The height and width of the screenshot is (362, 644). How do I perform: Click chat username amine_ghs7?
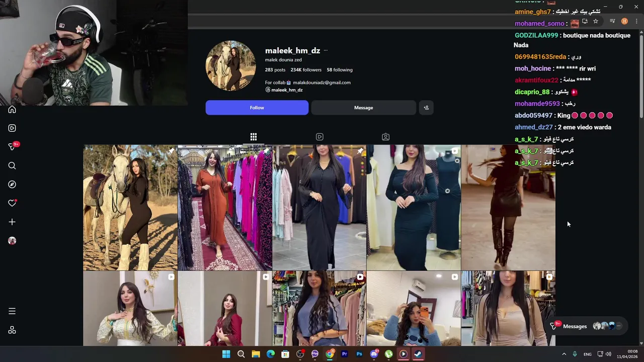coord(533,12)
